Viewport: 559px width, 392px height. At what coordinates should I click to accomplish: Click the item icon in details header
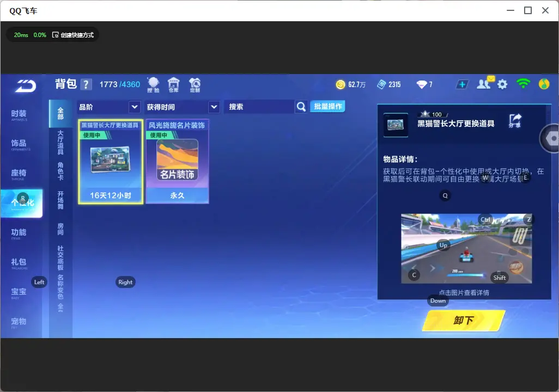point(396,125)
